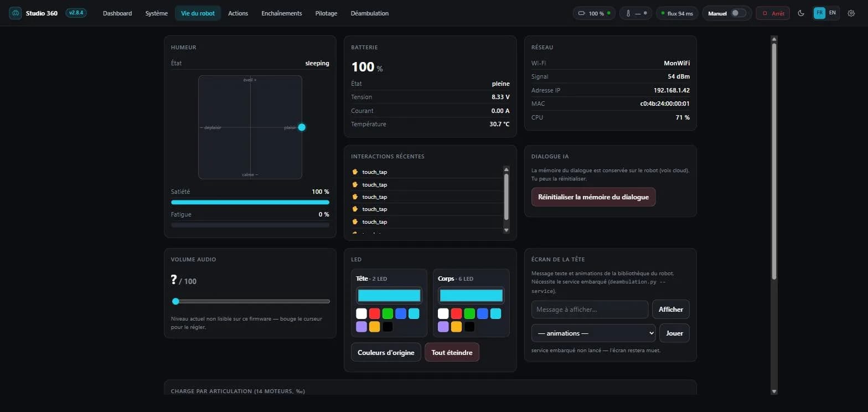The width and height of the screenshot is (868, 412).
Task: Click the Couleurs d'origine button
Action: (386, 352)
